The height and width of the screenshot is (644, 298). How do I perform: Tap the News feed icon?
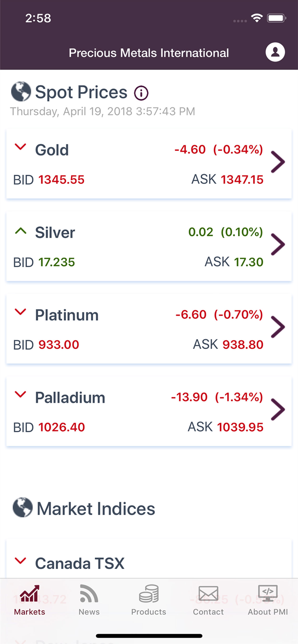tap(89, 594)
